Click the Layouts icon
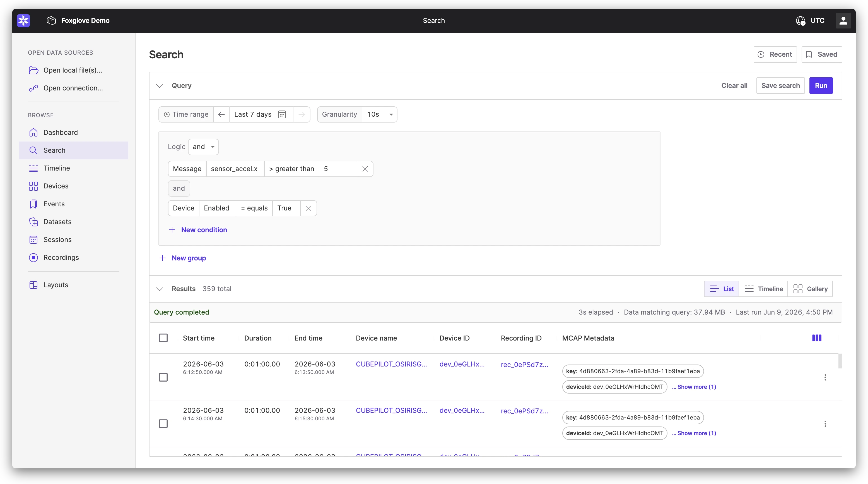Viewport: 868px width, 484px height. click(x=33, y=285)
